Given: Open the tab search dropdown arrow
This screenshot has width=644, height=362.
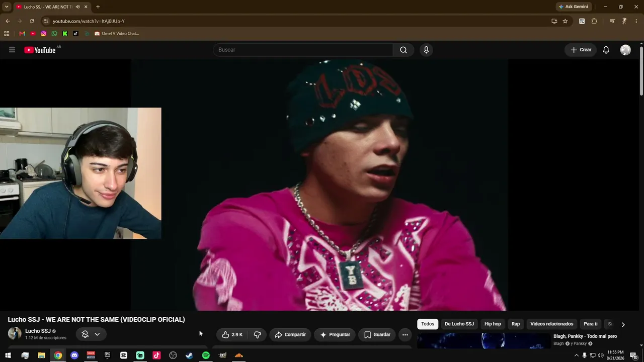Looking at the screenshot, I should pos(7,7).
